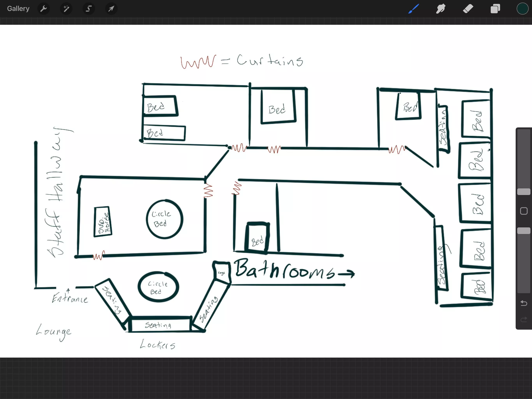Select the Smudge tool
This screenshot has height=399, width=532.
(441, 9)
